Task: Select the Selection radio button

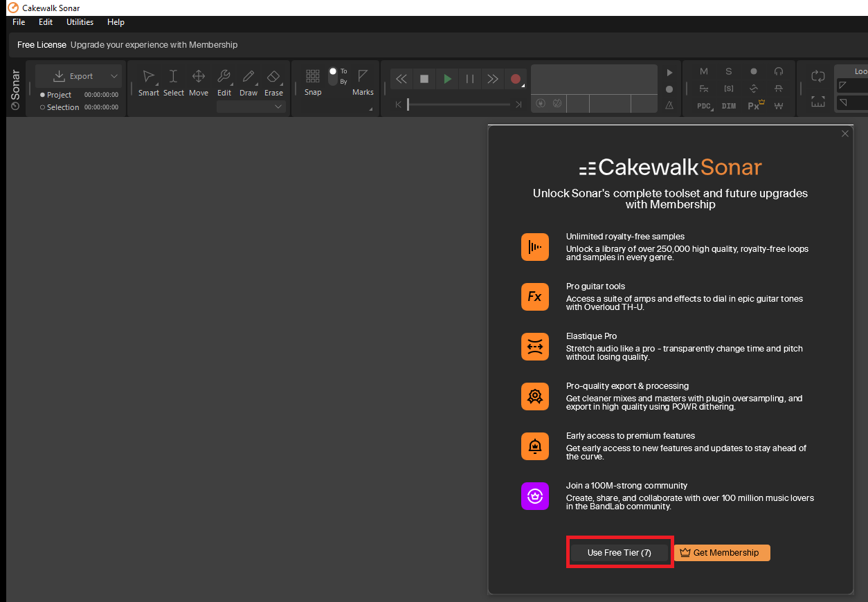Action: [43, 107]
